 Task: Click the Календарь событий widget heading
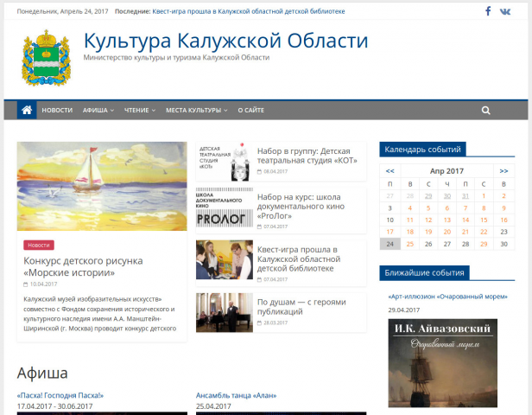pos(422,150)
